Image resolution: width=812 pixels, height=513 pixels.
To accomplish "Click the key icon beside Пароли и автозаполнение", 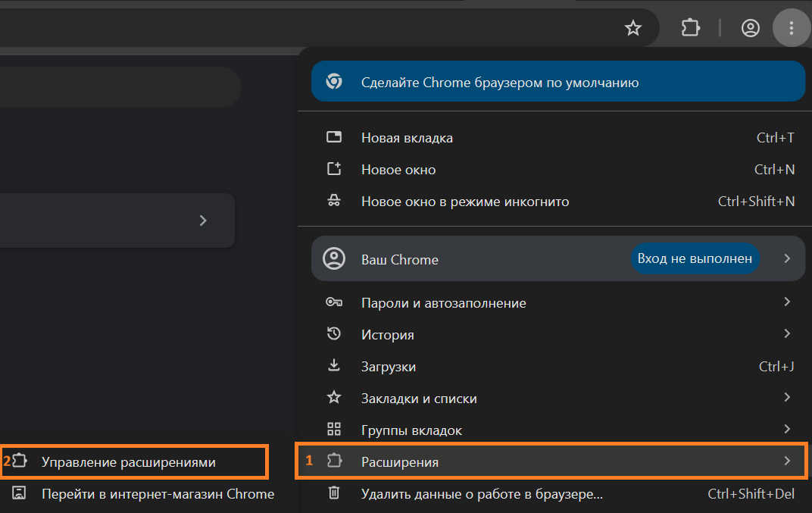I will [x=334, y=302].
